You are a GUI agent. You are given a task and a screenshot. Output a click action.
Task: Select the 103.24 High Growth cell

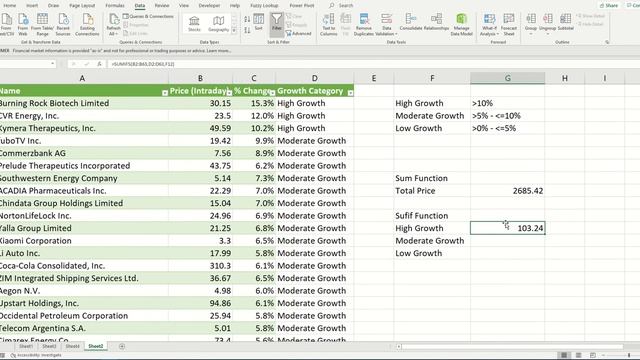[507, 228]
